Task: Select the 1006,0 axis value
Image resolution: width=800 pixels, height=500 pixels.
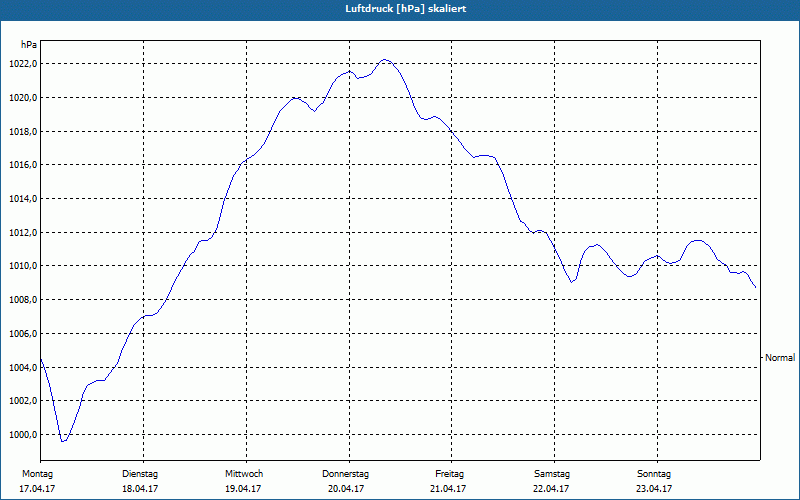Action: pos(23,334)
